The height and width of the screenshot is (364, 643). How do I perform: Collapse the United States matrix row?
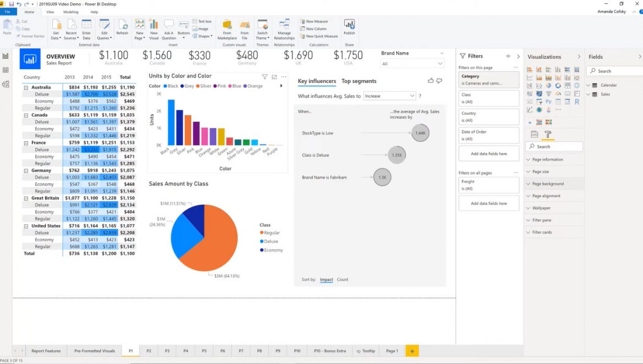[x=26, y=226]
